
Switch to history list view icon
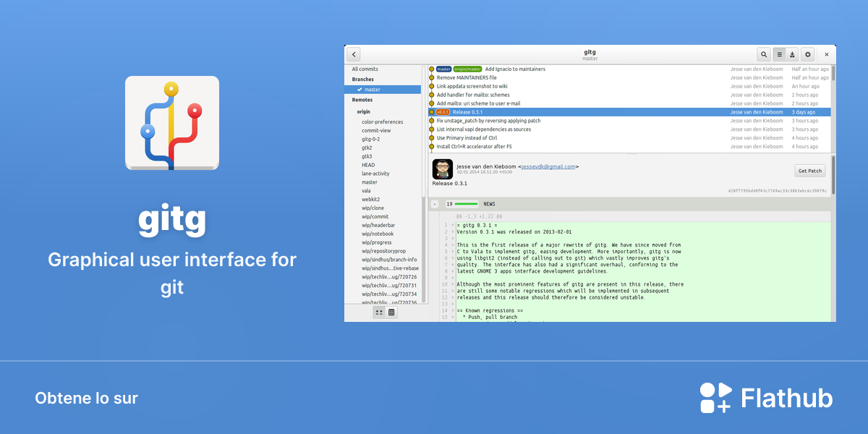pyautogui.click(x=779, y=54)
